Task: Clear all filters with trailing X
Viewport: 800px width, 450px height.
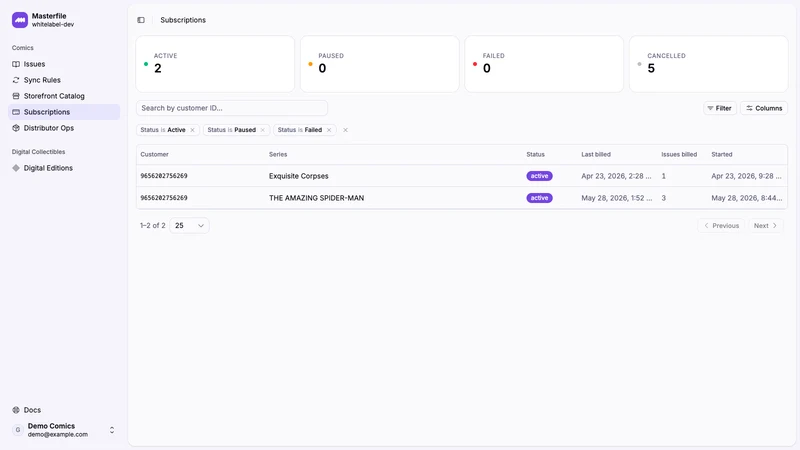Action: tap(345, 130)
